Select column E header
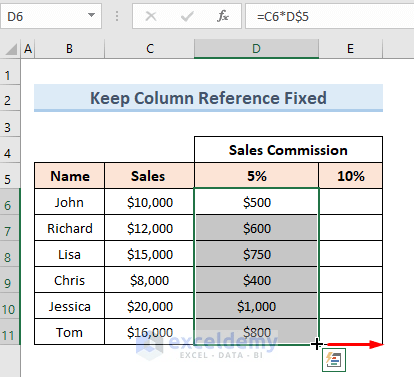The image size is (414, 377). [350, 49]
